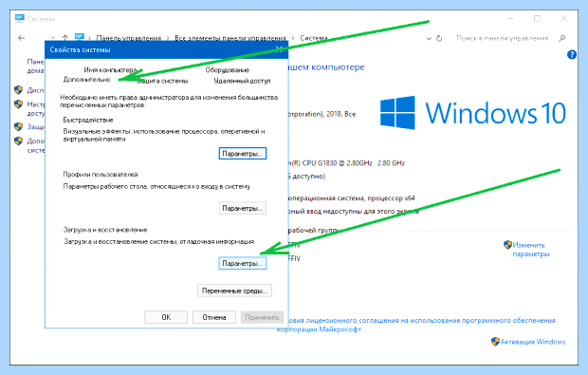Open help via the blue question icon
The width and height of the screenshot is (588, 375).
572,55
